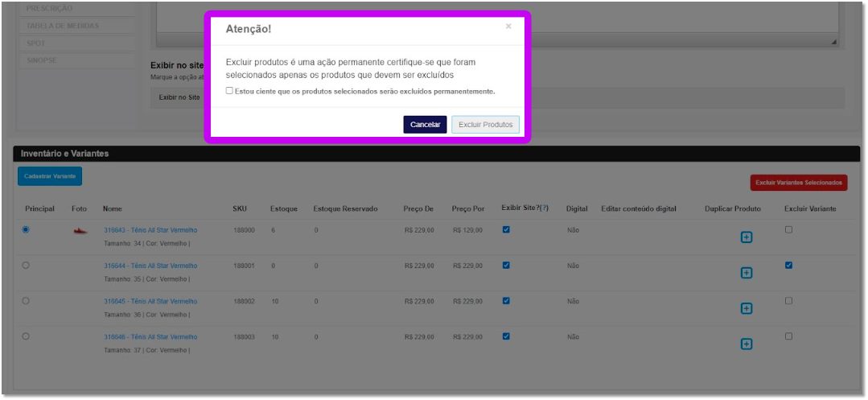This screenshot has height=400, width=868.
Task: Open link 316646 - Tênis All Star Vermelho
Action: coord(150,337)
